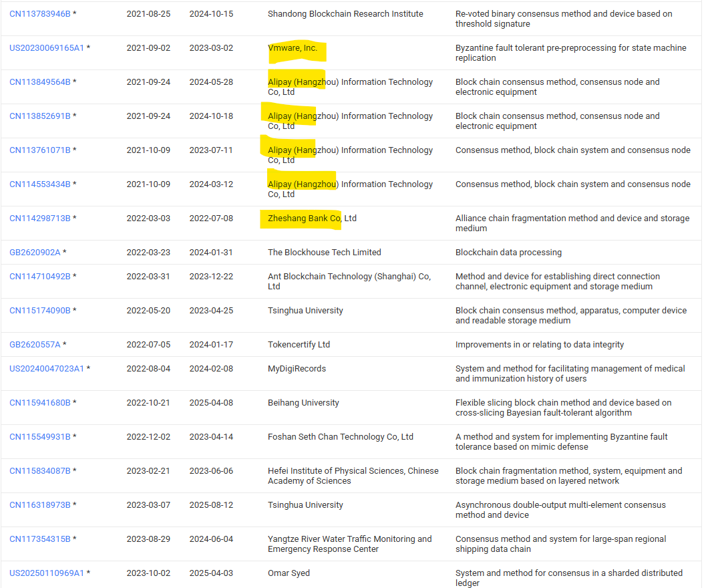
Task: Open patent CN114298713B link
Action: tap(40, 218)
